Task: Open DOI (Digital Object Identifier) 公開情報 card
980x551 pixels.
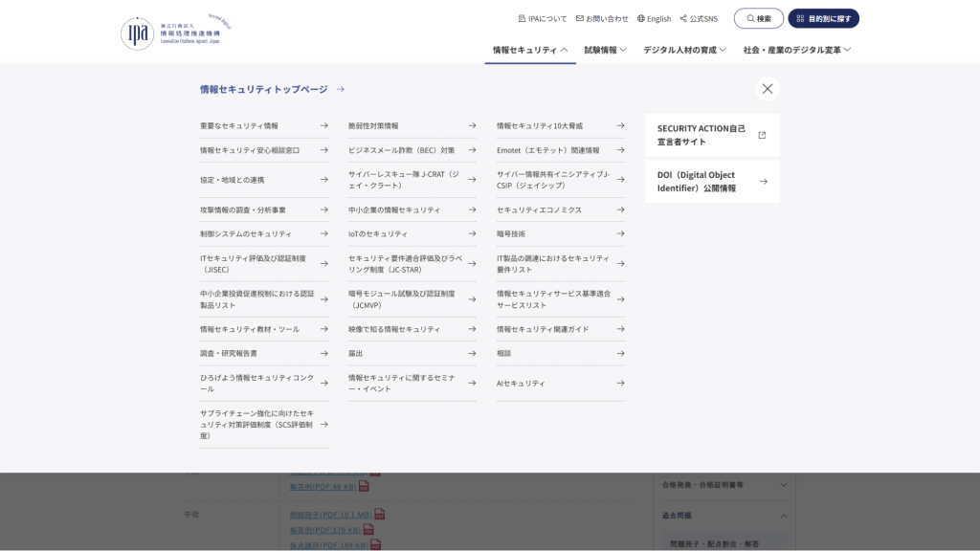Action: [x=712, y=181]
